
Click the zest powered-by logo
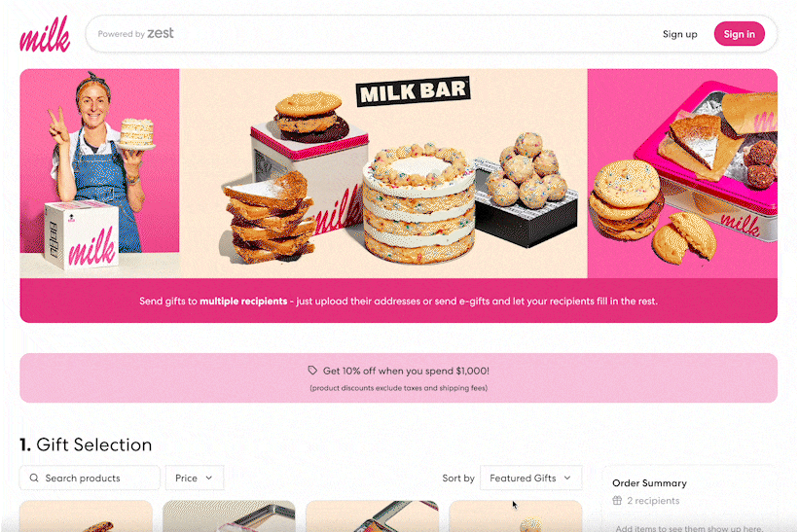click(161, 33)
